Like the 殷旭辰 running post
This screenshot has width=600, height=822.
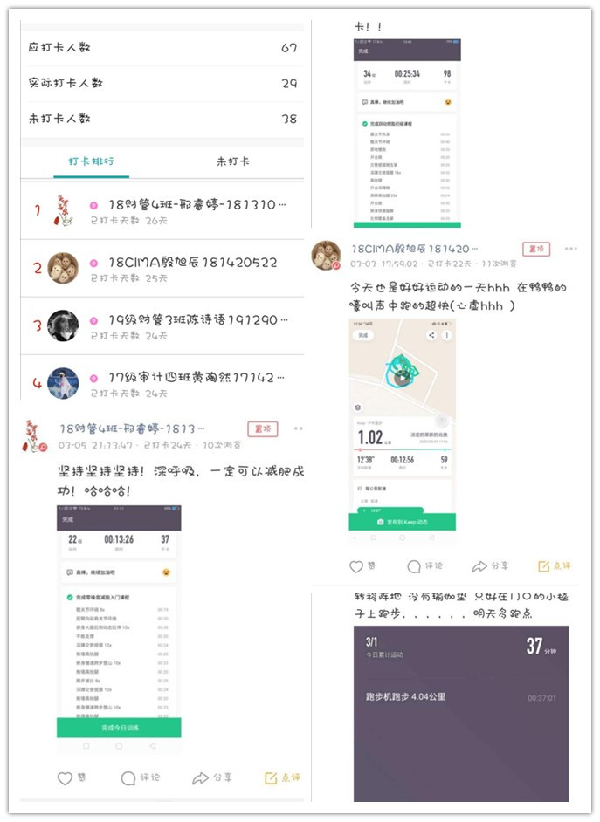click(356, 566)
